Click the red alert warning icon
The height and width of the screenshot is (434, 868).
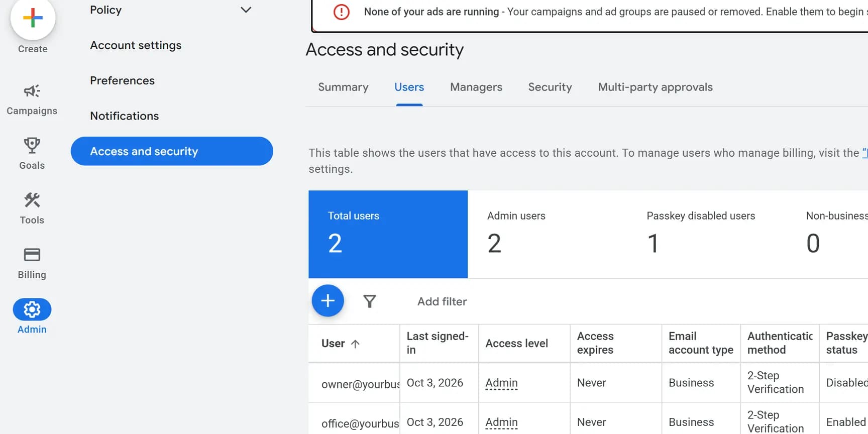(342, 12)
